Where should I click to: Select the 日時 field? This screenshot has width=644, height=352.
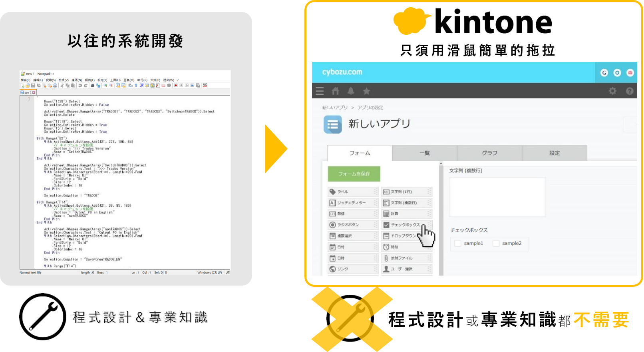(x=353, y=258)
